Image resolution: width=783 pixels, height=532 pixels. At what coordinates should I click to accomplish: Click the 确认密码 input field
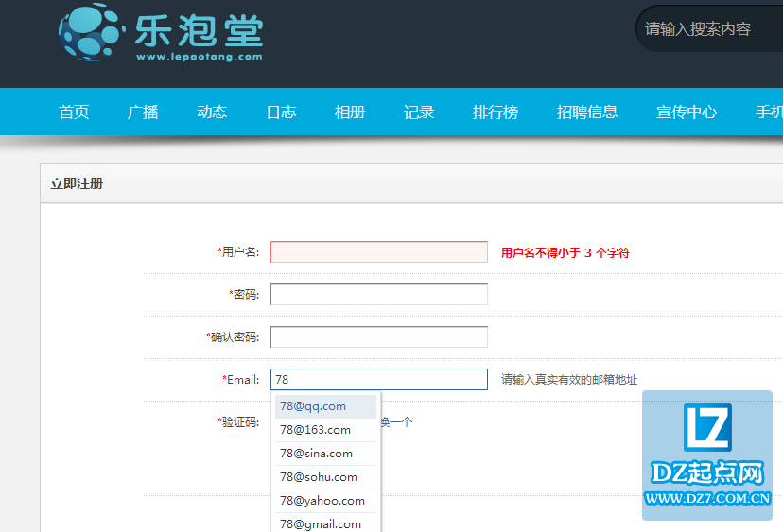(378, 337)
